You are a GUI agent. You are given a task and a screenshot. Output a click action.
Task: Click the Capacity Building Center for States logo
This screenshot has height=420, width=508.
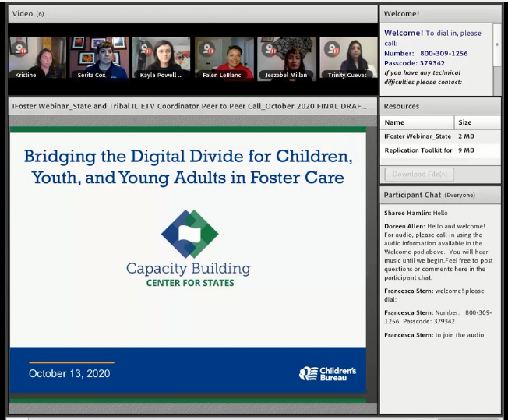189,249
